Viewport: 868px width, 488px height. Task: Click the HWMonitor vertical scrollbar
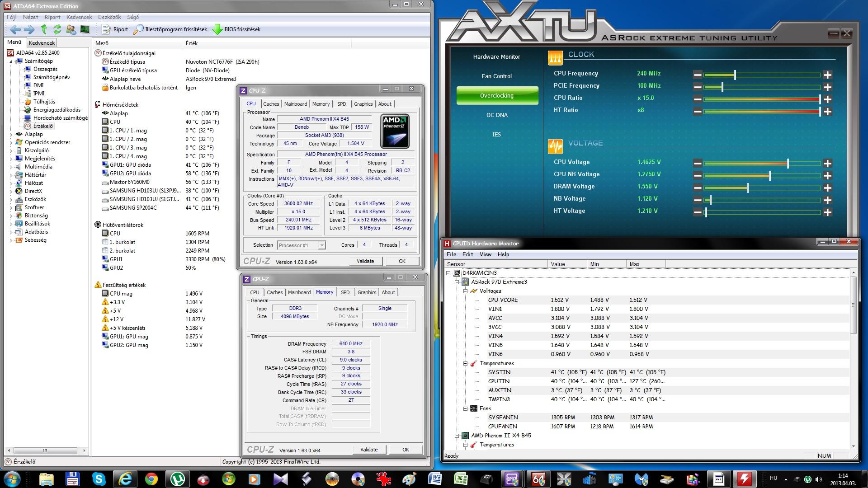click(854, 305)
